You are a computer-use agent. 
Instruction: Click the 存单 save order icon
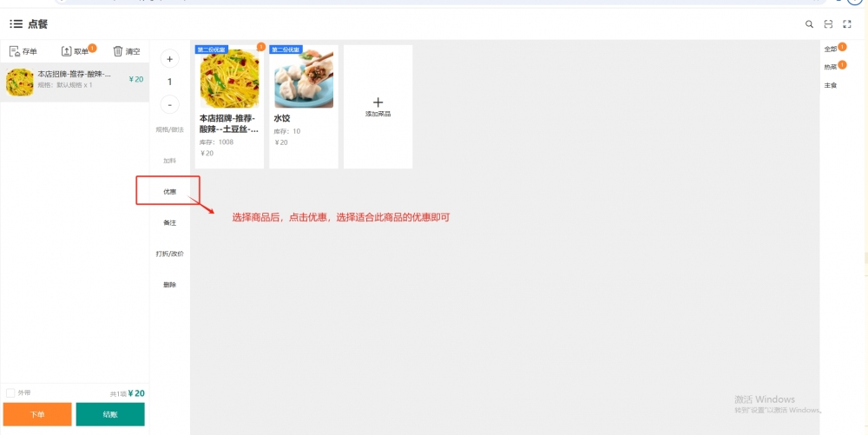tap(14, 51)
